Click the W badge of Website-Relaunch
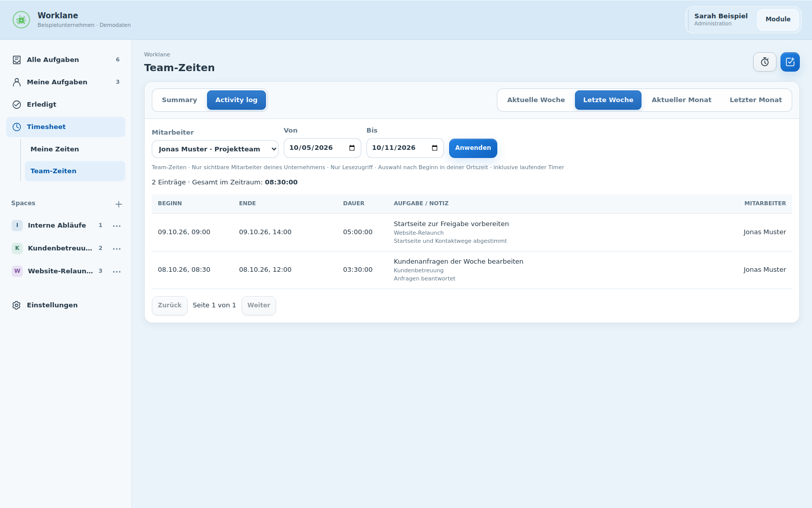This screenshot has height=508, width=812. point(17,271)
